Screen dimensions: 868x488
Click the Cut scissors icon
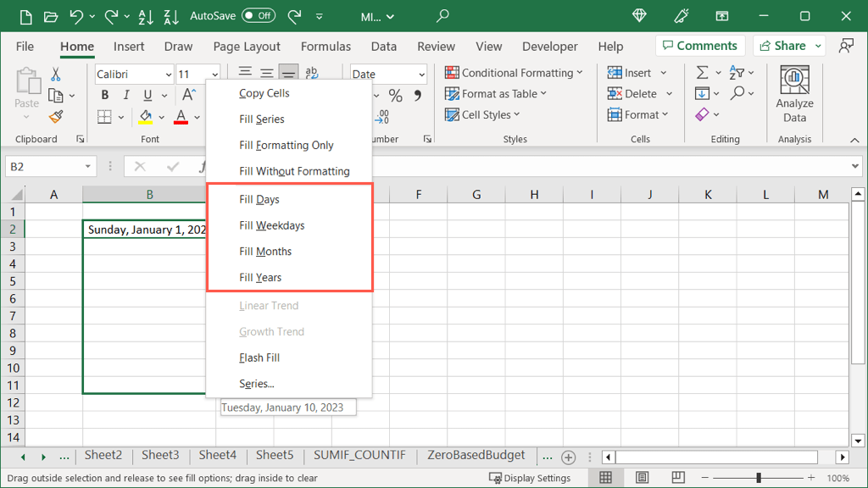coord(56,75)
